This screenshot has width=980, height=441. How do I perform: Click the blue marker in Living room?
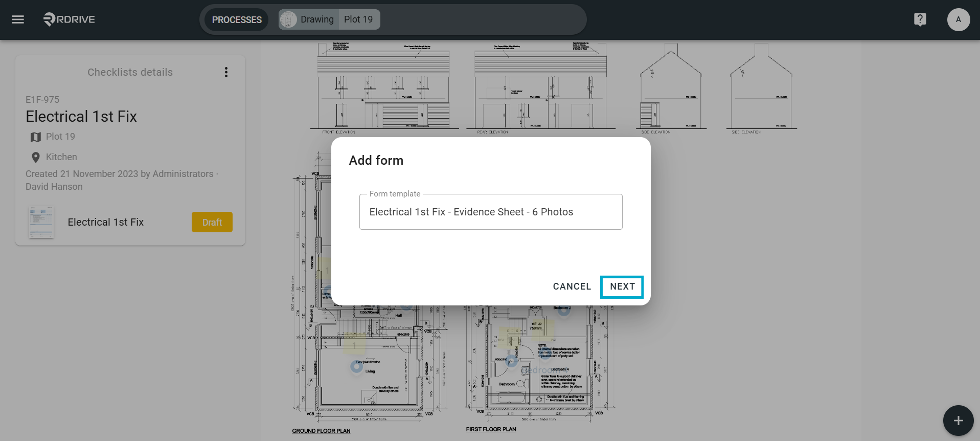pos(356,366)
